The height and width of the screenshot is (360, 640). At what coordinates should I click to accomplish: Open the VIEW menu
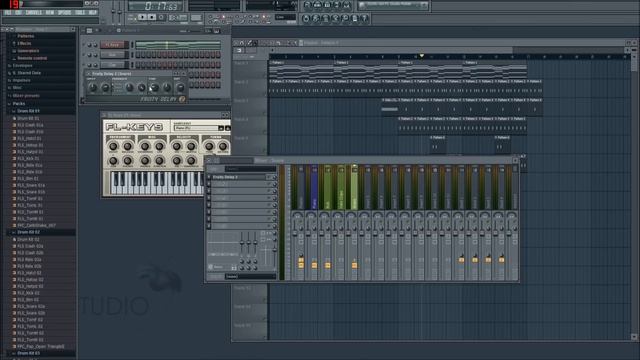50,13
